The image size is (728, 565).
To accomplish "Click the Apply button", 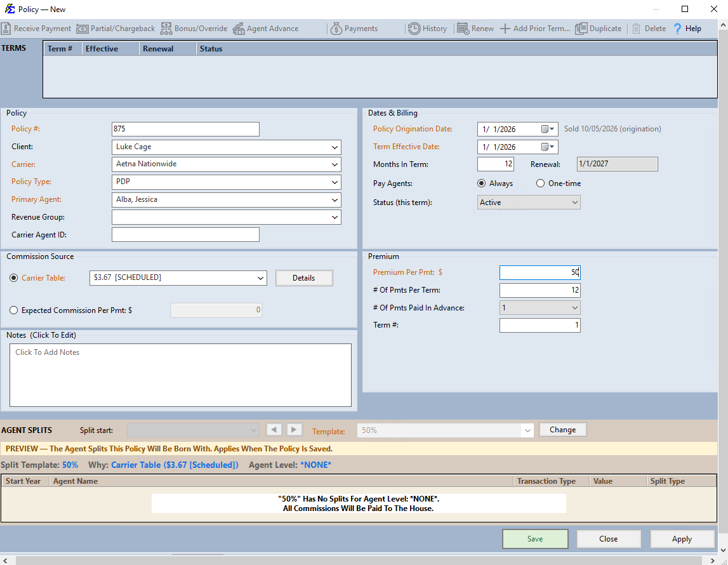I will (682, 538).
